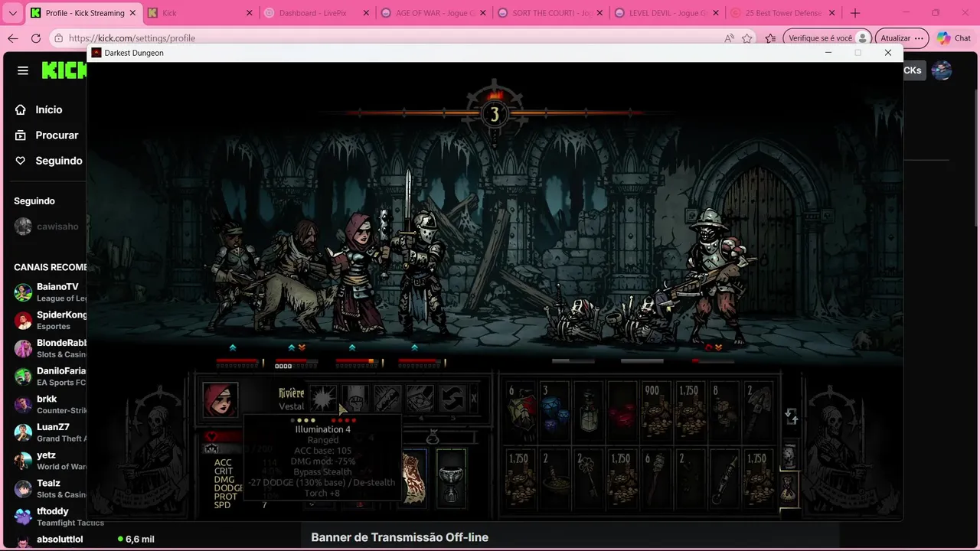Screen dimensions: 980x551
Task: Open LuanZ7 recommended channel
Action: tap(50, 432)
